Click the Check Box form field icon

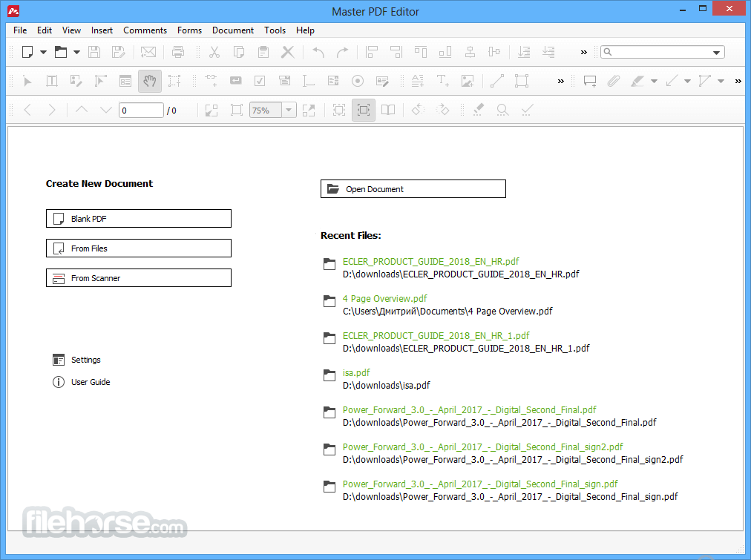pyautogui.click(x=260, y=81)
